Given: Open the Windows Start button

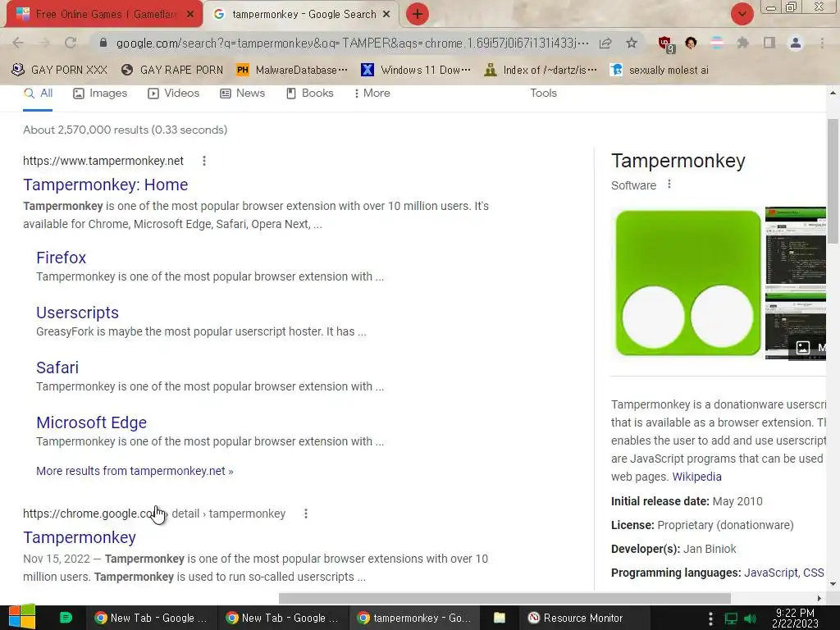Looking at the screenshot, I should (22, 618).
